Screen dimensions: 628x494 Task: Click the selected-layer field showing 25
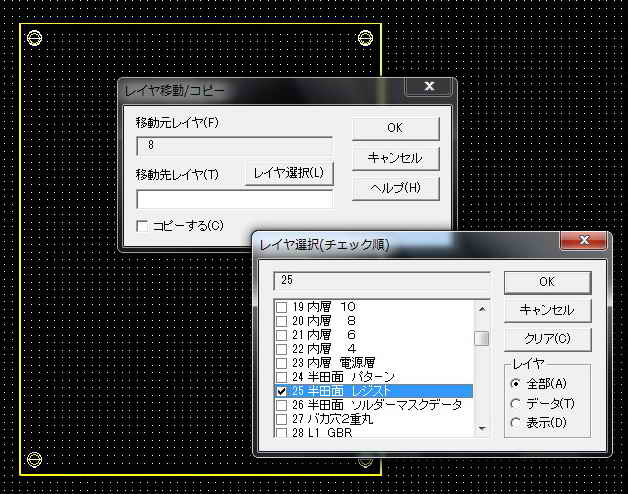click(x=382, y=281)
